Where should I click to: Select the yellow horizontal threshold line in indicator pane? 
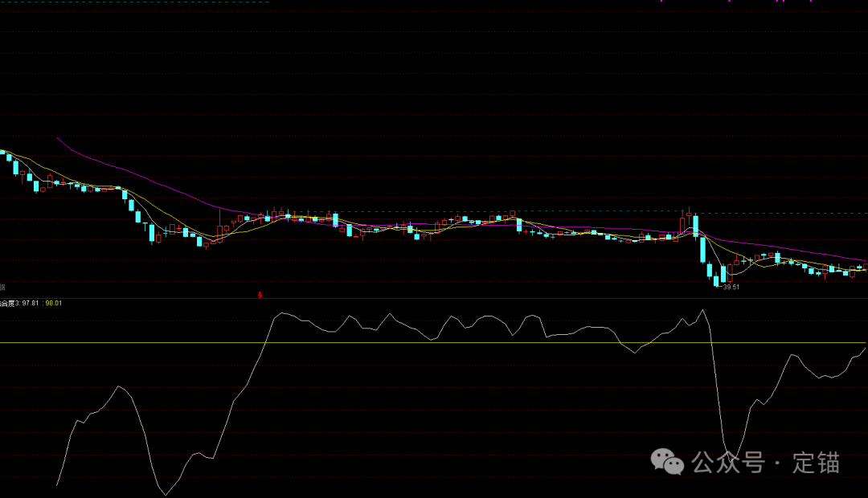point(434,343)
